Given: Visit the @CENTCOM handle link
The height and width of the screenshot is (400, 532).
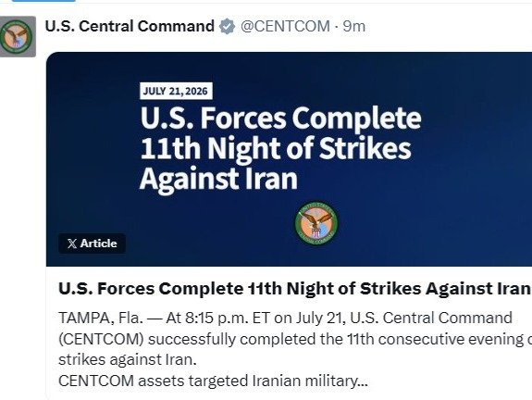Looking at the screenshot, I should [x=285, y=27].
